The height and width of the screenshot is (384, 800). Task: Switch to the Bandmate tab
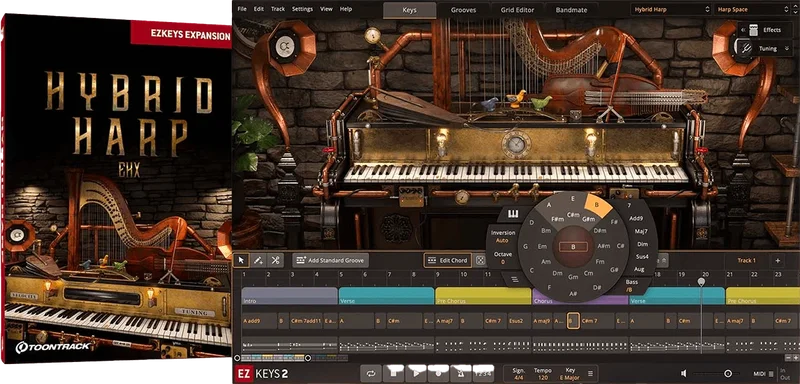(x=571, y=10)
